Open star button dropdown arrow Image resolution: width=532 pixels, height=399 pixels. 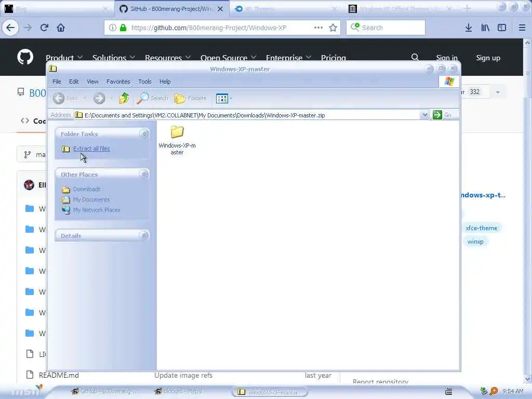(498, 92)
